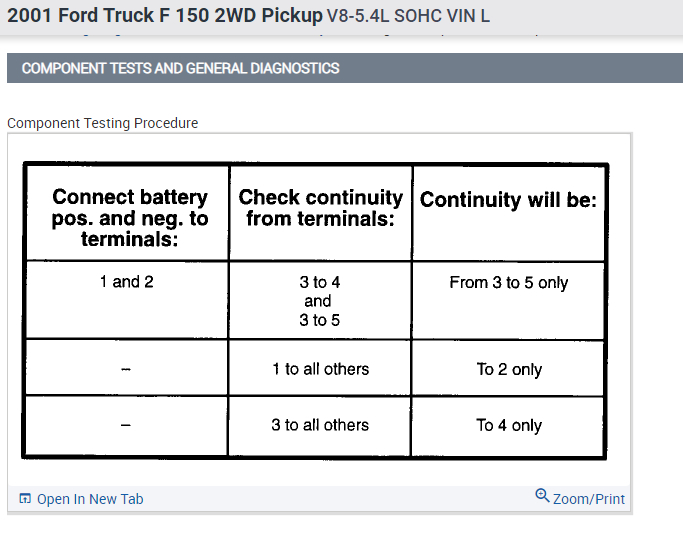
Task: Select the 'To 4 only' result cell
Action: click(509, 426)
